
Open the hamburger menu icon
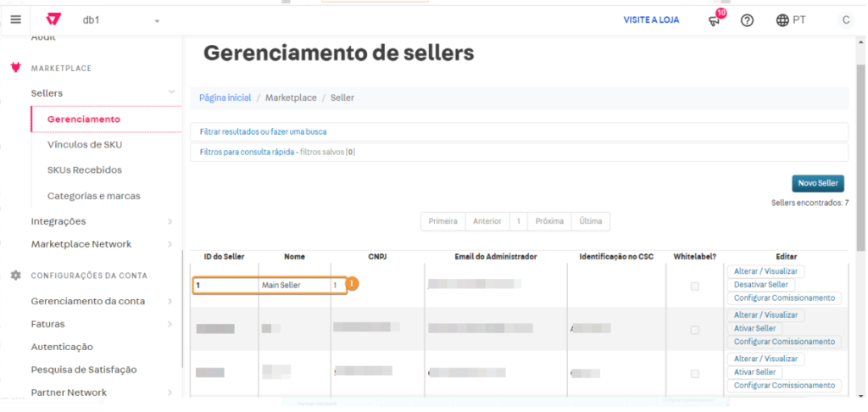pos(15,19)
